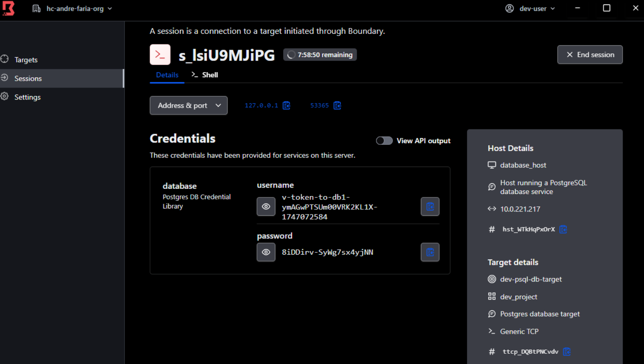Image resolution: width=644 pixels, height=364 pixels.
Task: Click the 7:58:50 remaining timer badge
Action: coord(320,55)
